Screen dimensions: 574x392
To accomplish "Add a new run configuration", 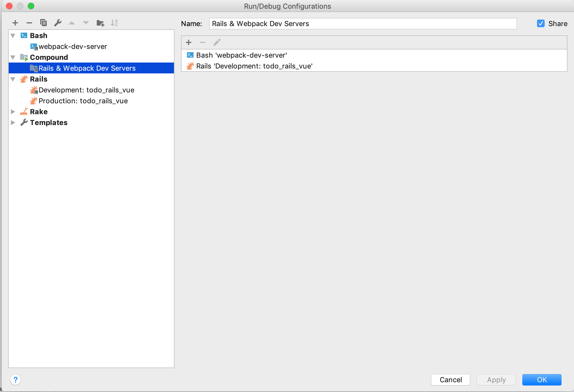I will pyautogui.click(x=15, y=23).
